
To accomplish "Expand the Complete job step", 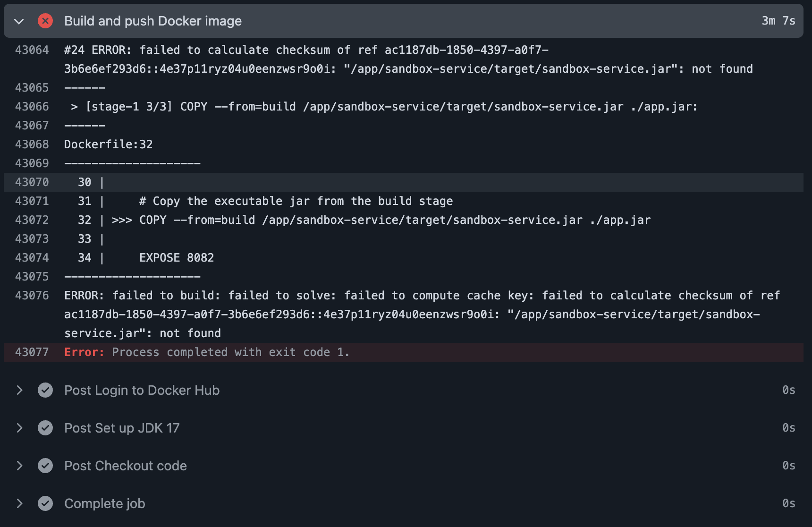I will (19, 503).
